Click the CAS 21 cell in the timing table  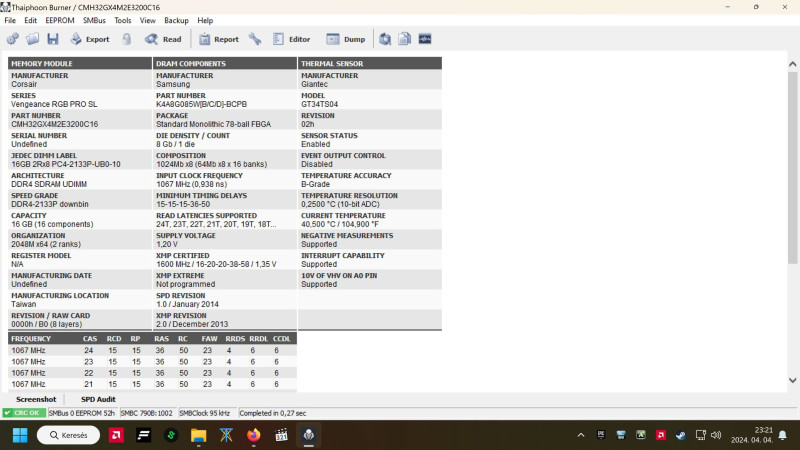tap(89, 384)
